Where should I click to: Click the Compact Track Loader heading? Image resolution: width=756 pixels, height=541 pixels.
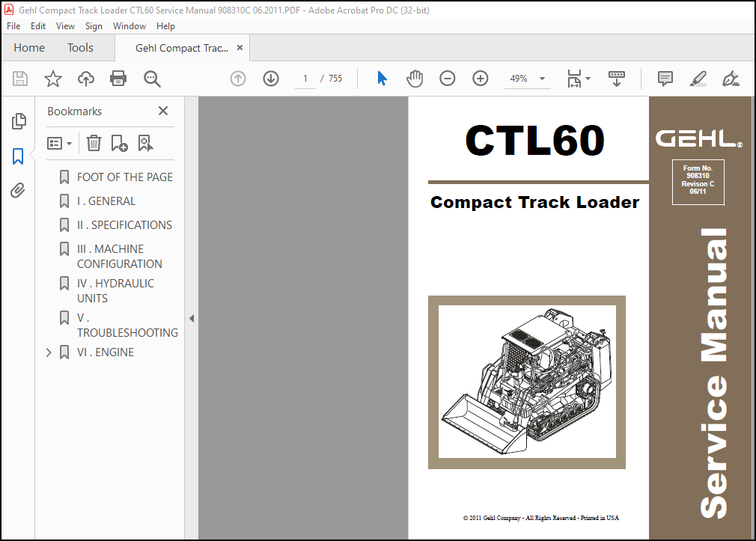point(534,203)
